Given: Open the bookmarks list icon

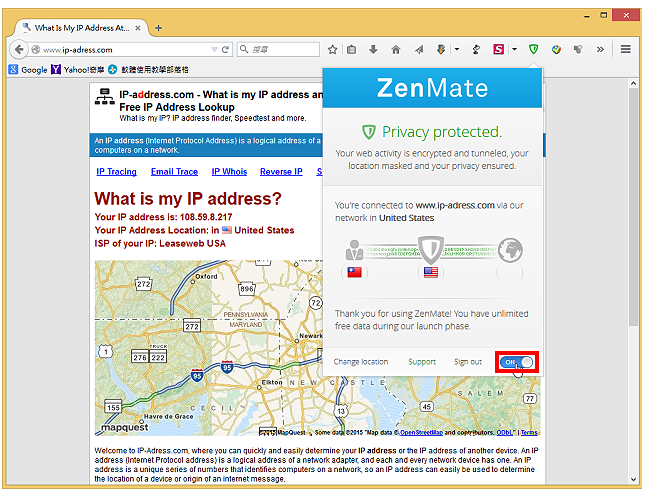Looking at the screenshot, I should 352,50.
